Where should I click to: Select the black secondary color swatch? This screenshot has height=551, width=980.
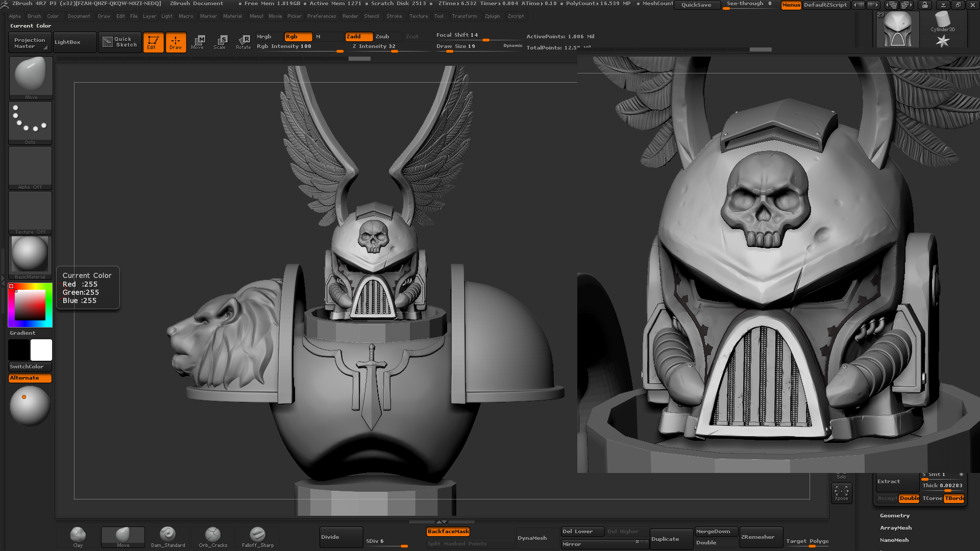coord(19,350)
